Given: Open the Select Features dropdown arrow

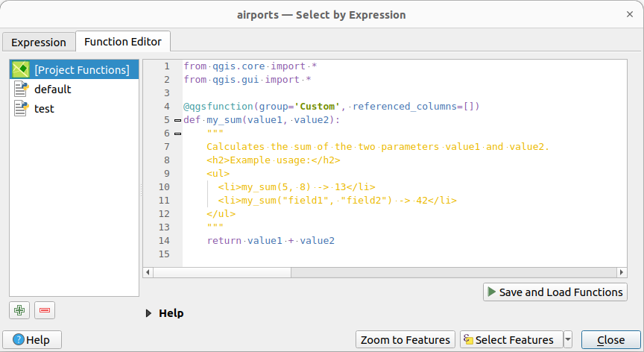Looking at the screenshot, I should (x=568, y=340).
